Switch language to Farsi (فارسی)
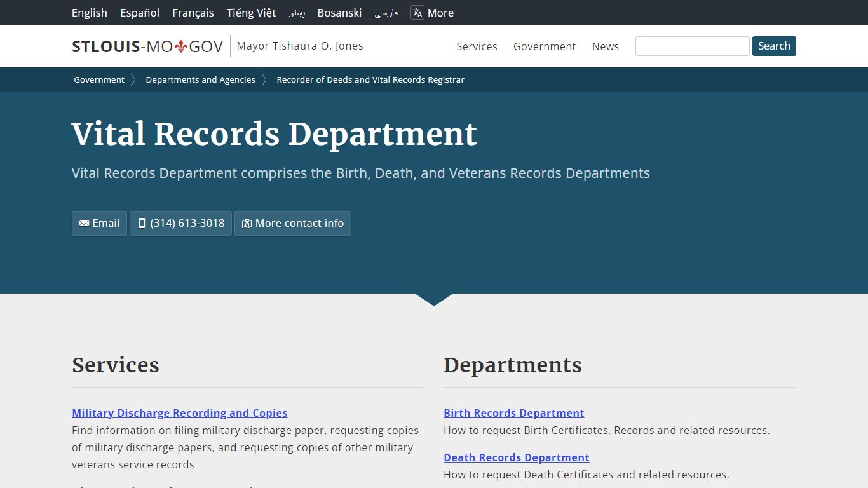The image size is (868, 488). 386,13
